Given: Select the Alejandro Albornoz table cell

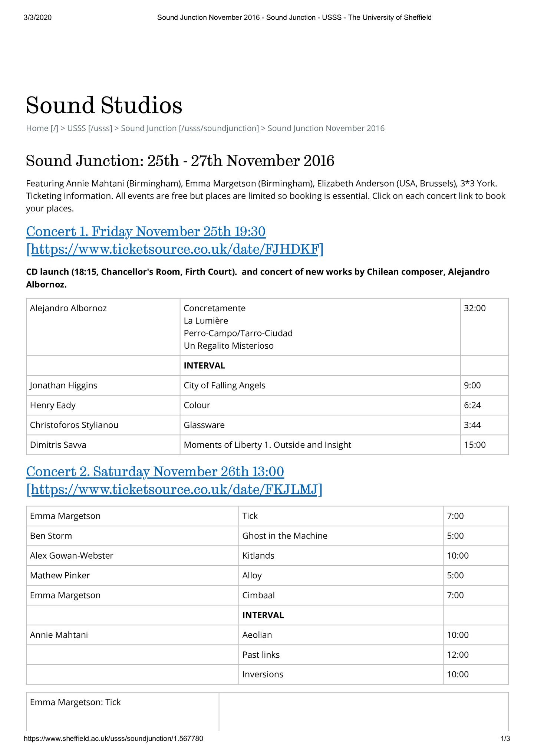Looking at the screenshot, I should coord(103,327).
